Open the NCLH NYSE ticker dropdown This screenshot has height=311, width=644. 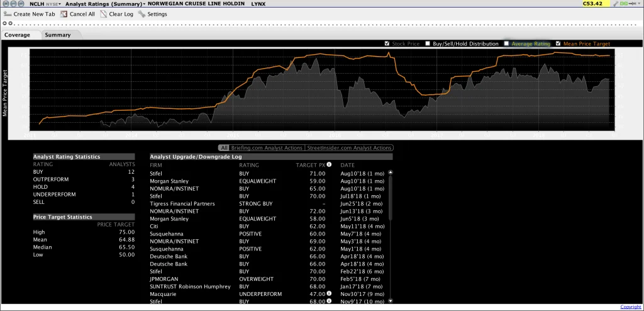point(45,4)
